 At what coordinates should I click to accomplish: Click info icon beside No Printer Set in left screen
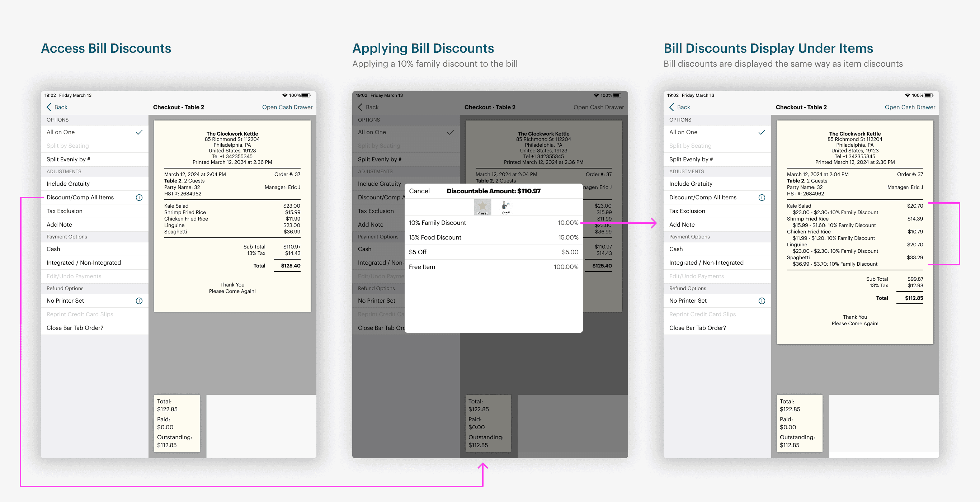(x=139, y=301)
